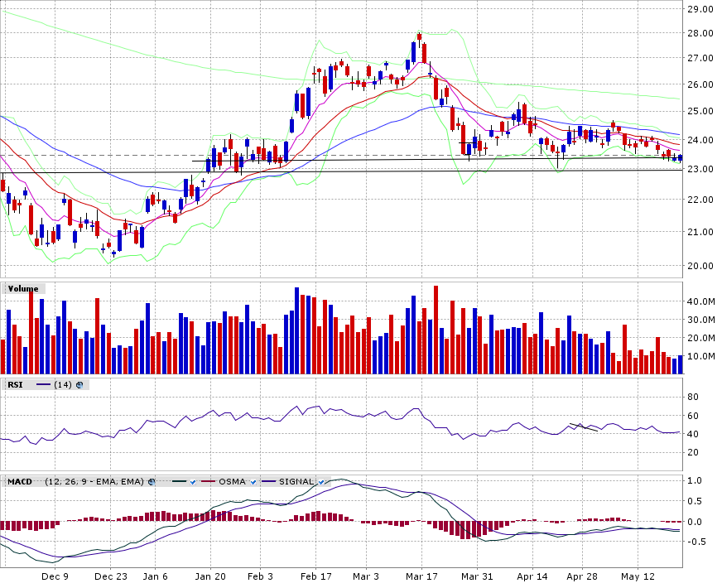Viewport: 722px width, 588px height.
Task: Click the RSI purple line color swatch
Action: [x=43, y=385]
